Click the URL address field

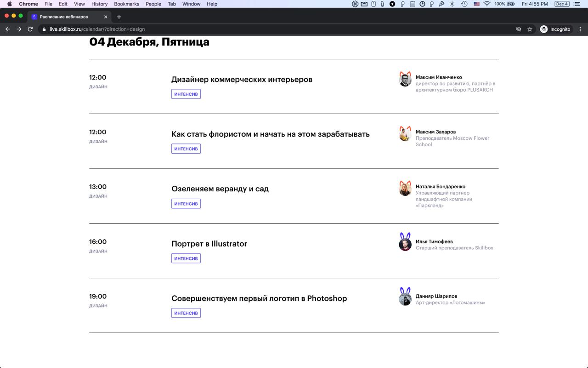point(276,29)
